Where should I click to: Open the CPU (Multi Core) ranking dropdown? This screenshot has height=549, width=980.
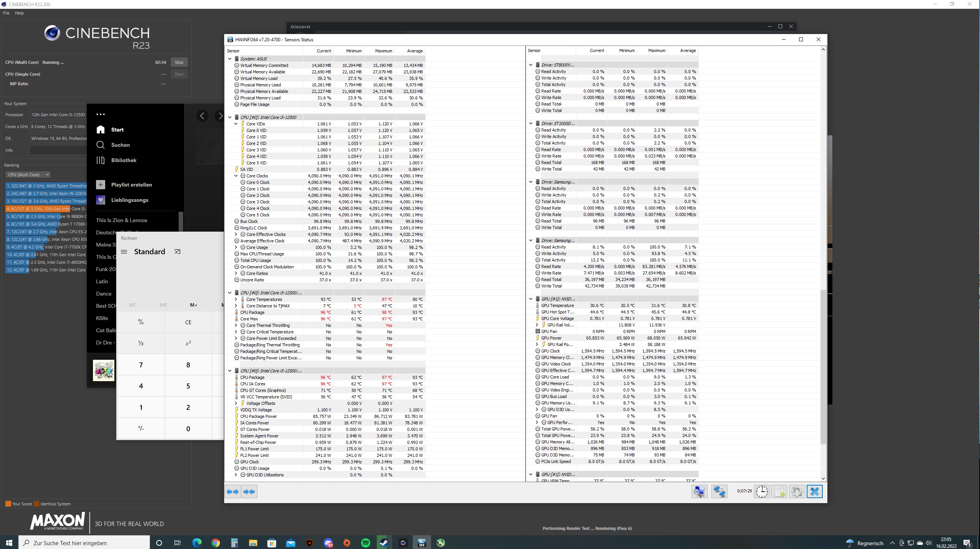28,175
